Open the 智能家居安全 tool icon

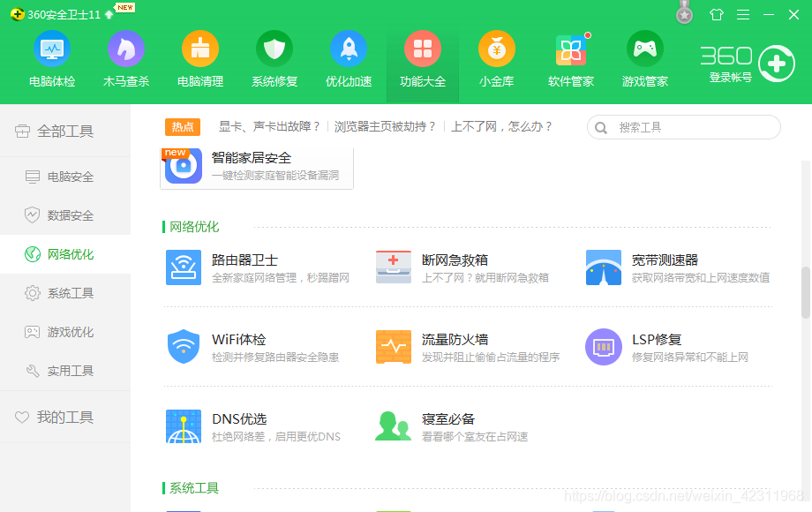point(184,166)
